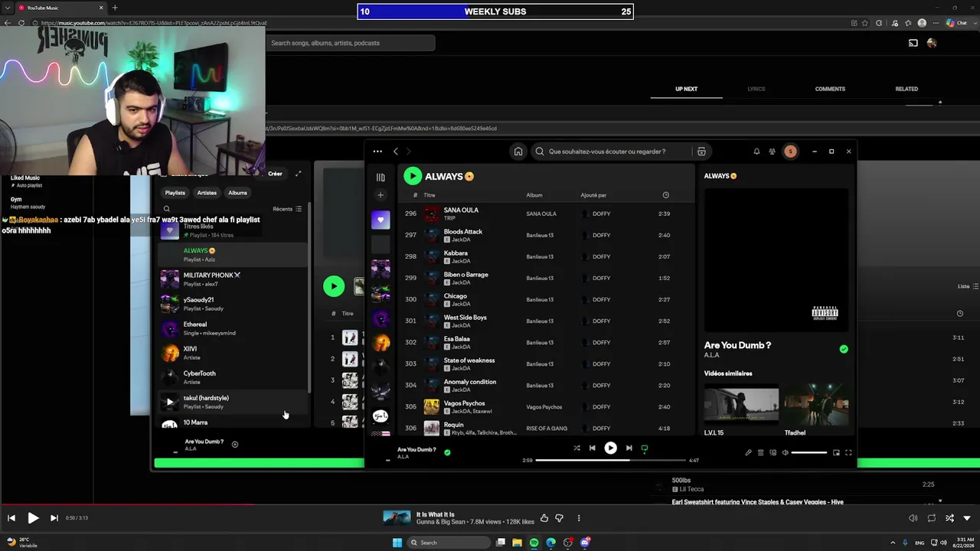Screen dimensions: 980x551
Task: Skip to next song in YouTube Music bar
Action: (54, 518)
